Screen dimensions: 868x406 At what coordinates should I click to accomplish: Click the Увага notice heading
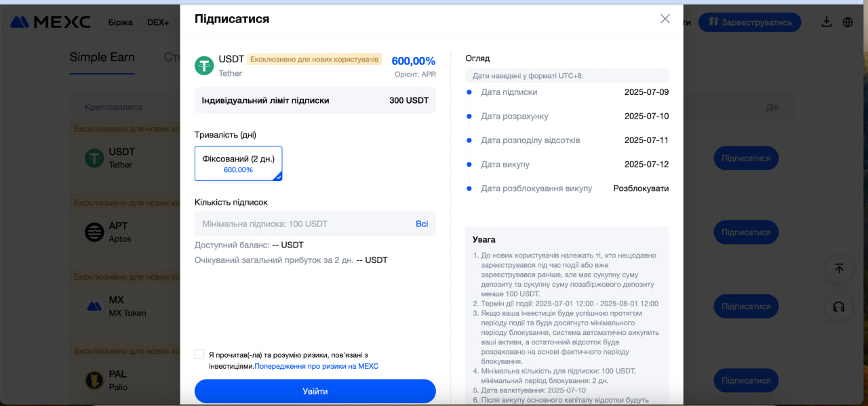click(484, 239)
